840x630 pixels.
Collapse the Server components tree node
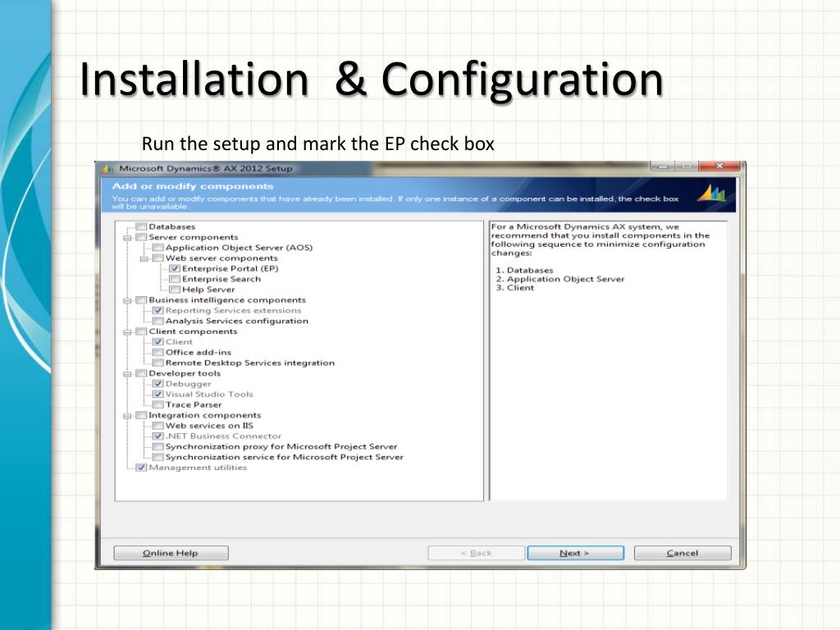pyautogui.click(x=127, y=238)
